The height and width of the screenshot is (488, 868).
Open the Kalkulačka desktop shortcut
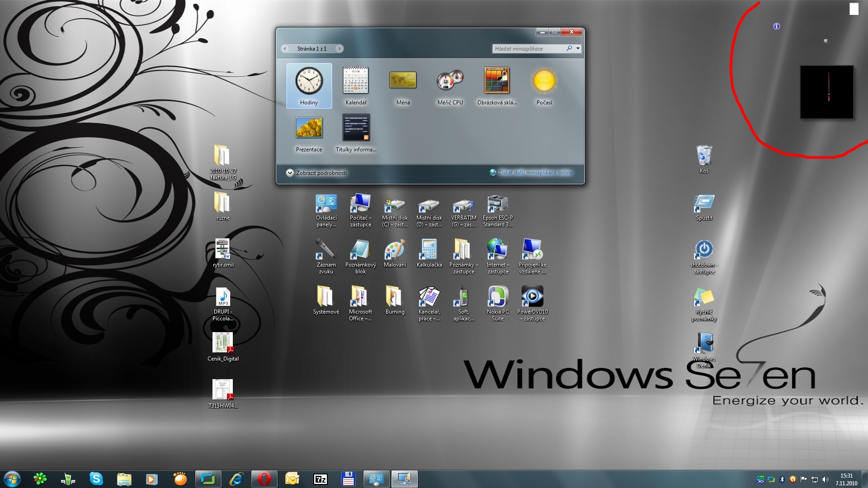click(429, 250)
